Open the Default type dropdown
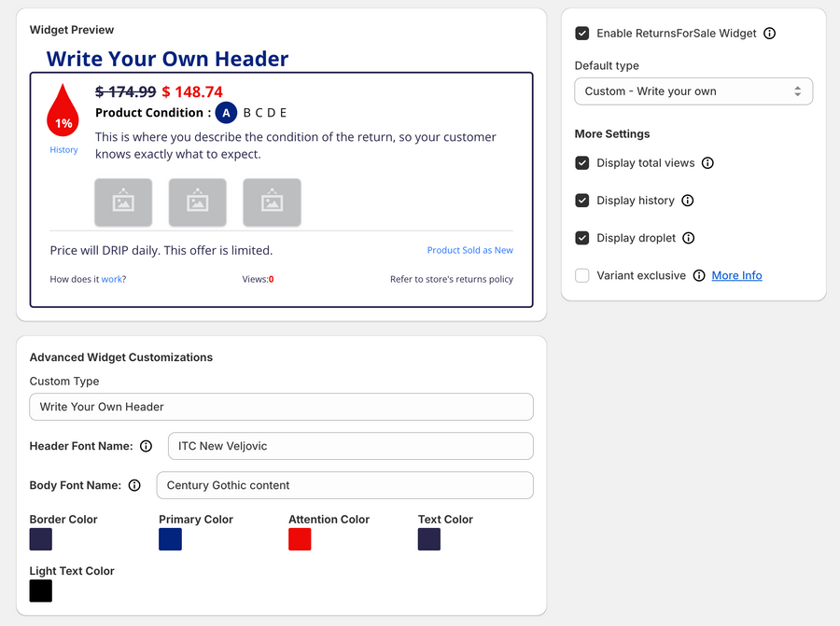Viewport: 840px width, 626px height. pos(693,91)
